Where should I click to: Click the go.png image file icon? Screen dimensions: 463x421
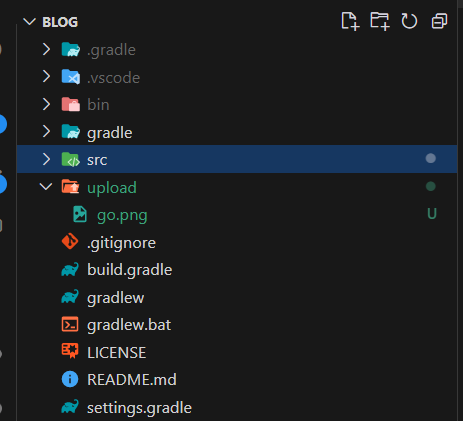coord(80,214)
